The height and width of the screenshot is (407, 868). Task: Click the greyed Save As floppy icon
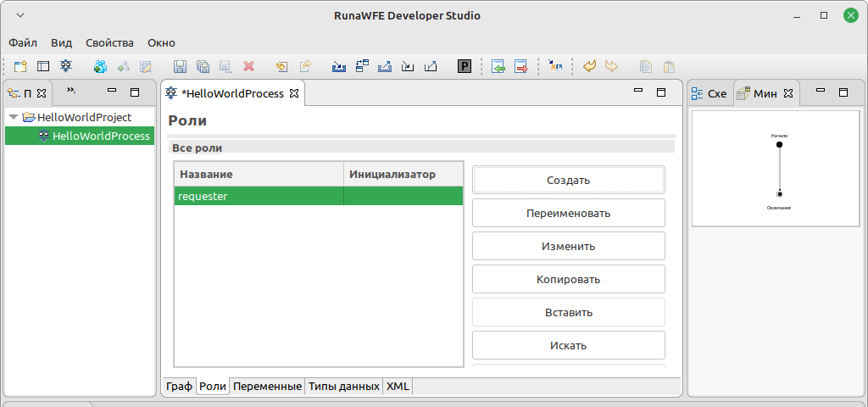[225, 67]
